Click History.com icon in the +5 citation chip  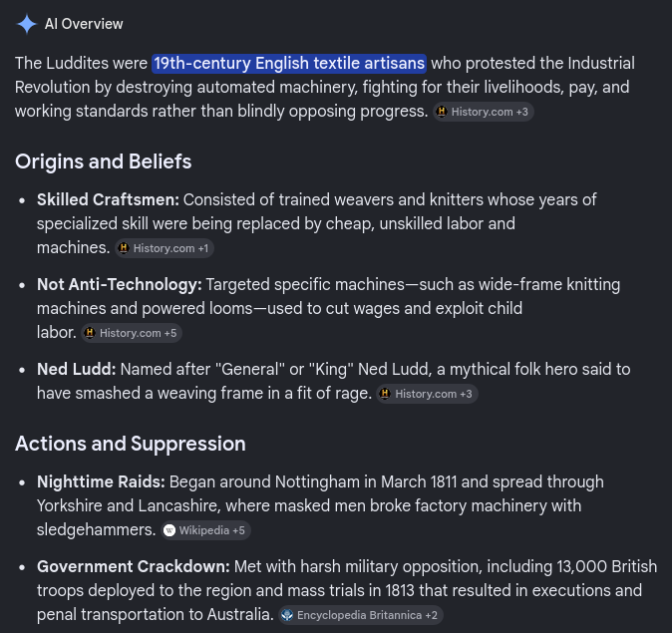90,333
